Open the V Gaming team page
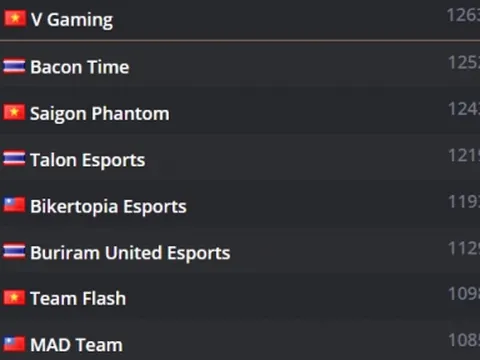Screen dimensions: 480x360 pyautogui.click(x=72, y=20)
